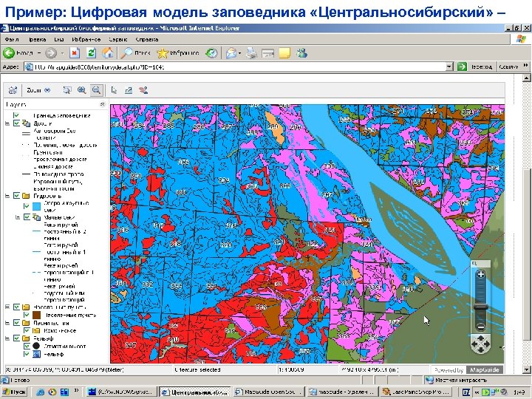Click the MapGuide print map icon
Screen dimensions: 532x399
[13, 90]
